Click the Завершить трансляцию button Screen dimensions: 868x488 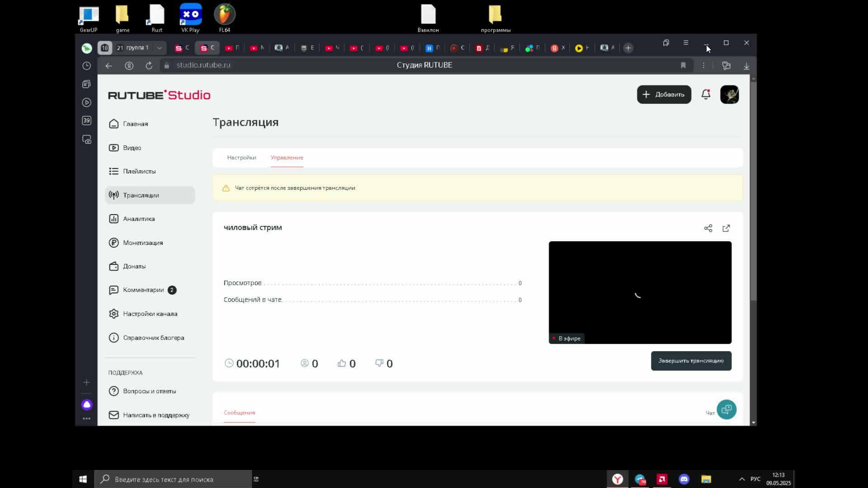point(691,361)
